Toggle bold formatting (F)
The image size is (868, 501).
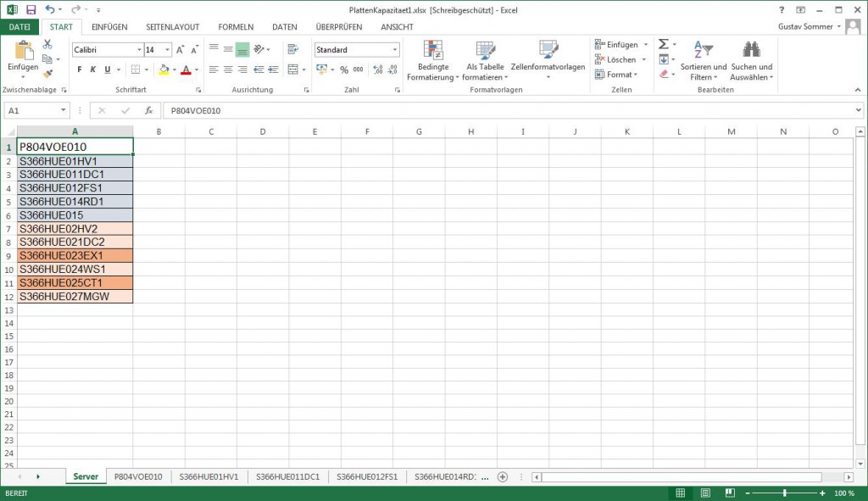80,70
